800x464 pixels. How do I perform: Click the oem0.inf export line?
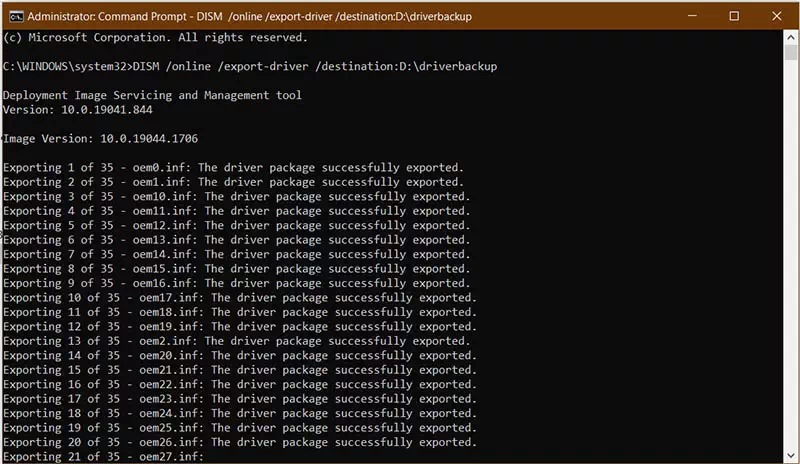tap(233, 168)
